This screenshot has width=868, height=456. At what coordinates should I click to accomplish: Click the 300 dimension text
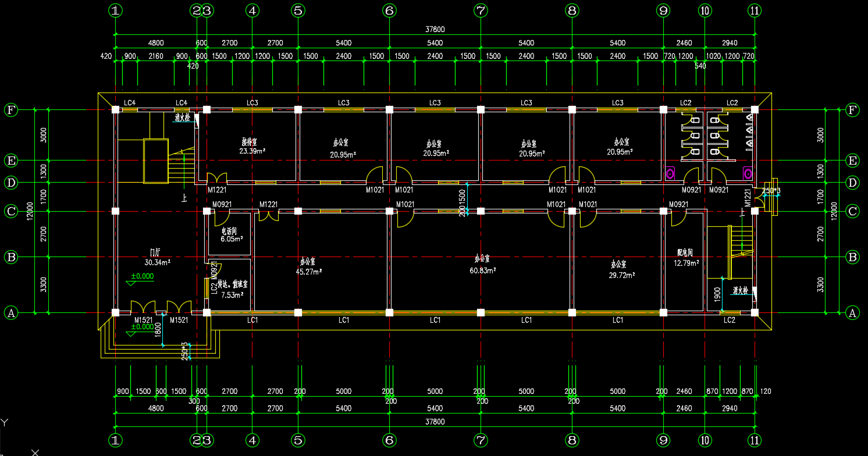coord(194,401)
